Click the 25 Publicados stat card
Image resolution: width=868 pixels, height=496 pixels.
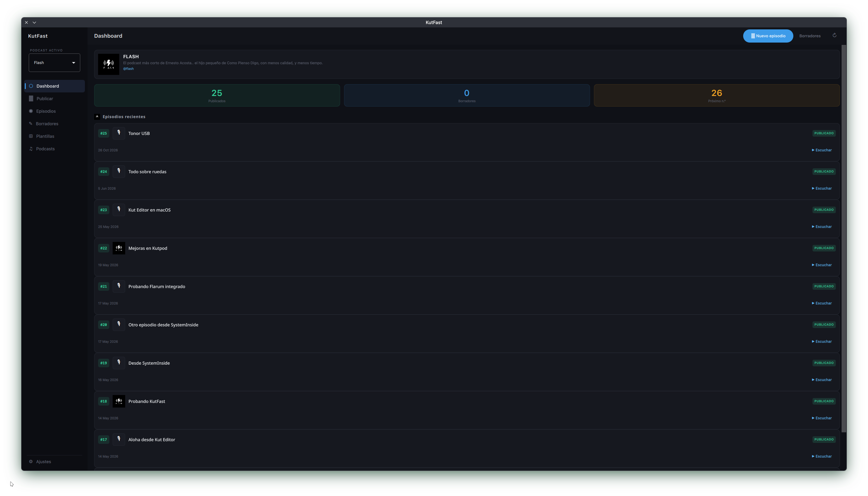point(217,96)
